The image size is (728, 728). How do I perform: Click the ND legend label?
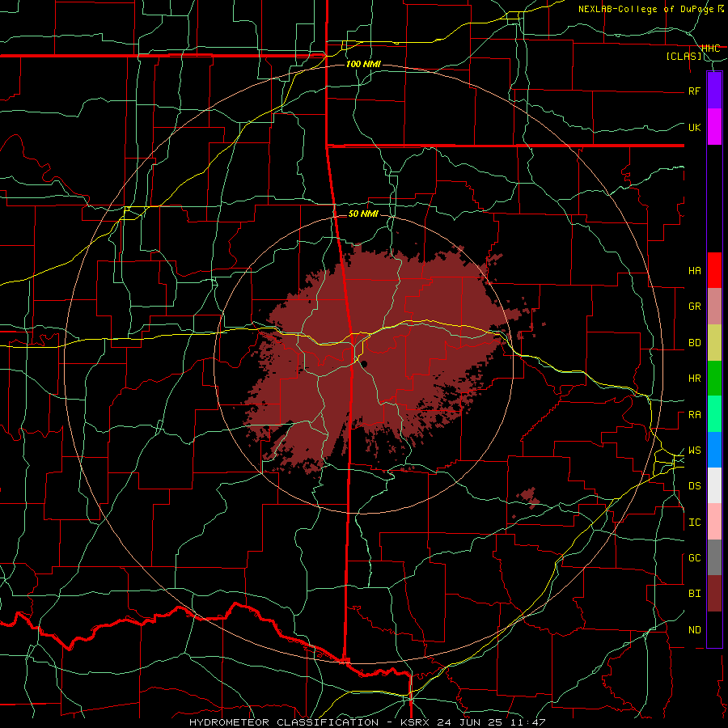[694, 630]
